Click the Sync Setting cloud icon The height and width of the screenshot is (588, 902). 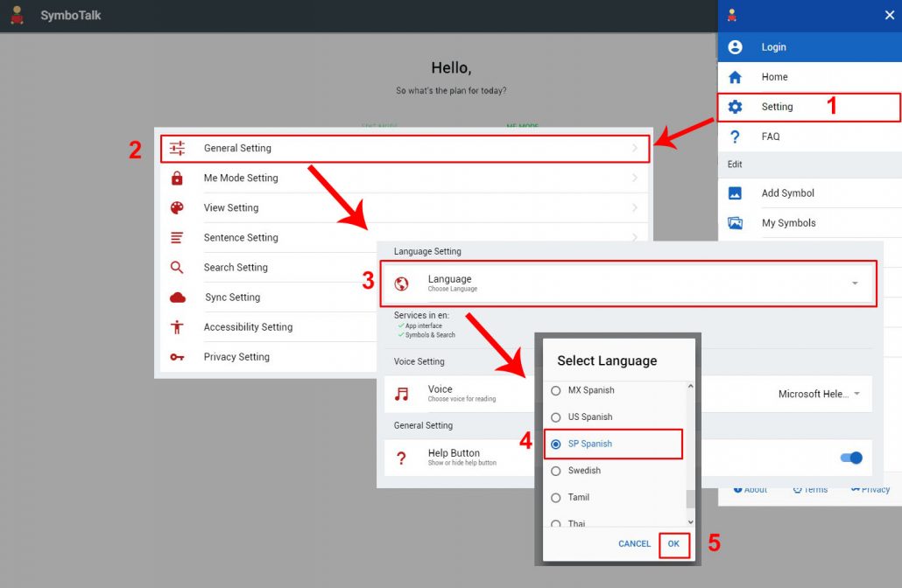click(x=175, y=297)
